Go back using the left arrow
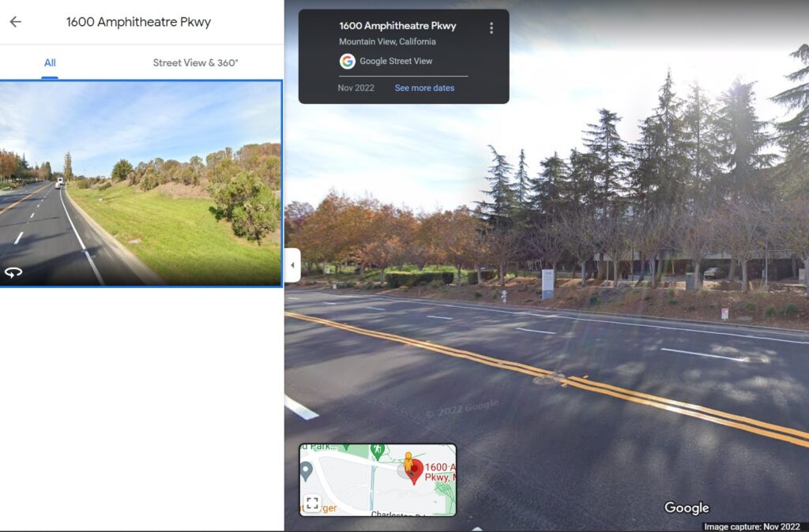Screen dimensions: 809x532 click(x=16, y=21)
